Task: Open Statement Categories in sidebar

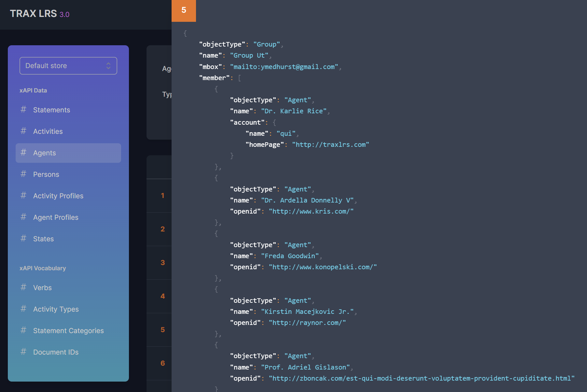Action: [x=68, y=330]
